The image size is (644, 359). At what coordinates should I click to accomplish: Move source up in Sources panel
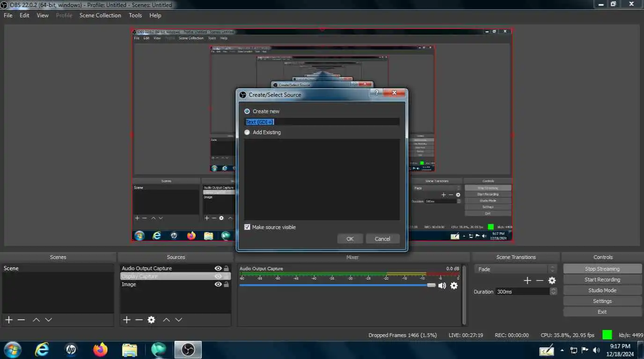pyautogui.click(x=166, y=320)
